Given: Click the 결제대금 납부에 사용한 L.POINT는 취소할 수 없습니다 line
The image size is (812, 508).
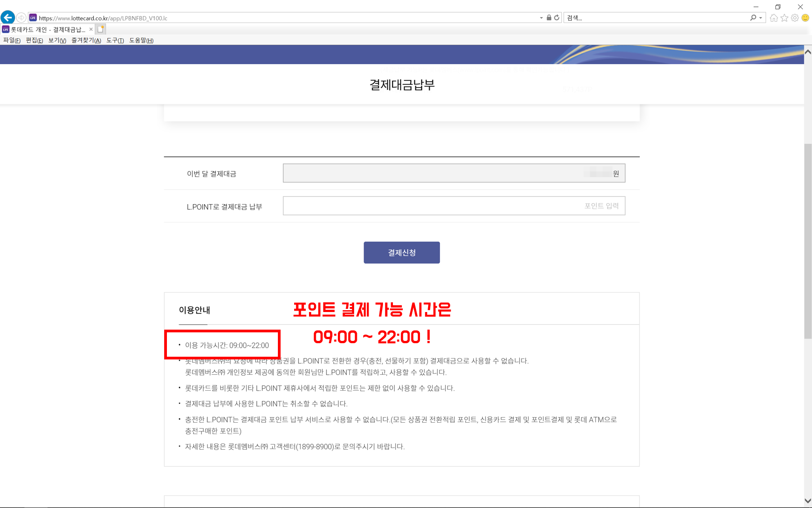Looking at the screenshot, I should [x=266, y=404].
